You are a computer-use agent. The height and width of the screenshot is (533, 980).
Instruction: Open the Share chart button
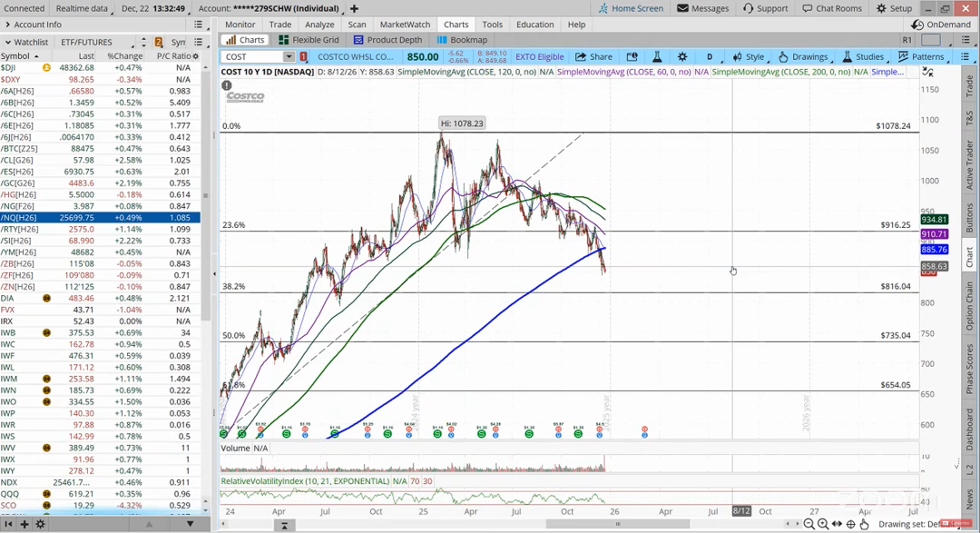[x=593, y=56]
